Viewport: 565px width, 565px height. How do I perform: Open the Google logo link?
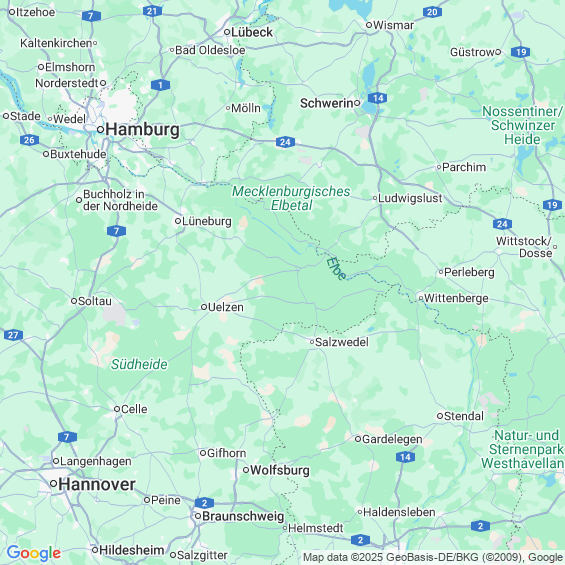tap(34, 552)
